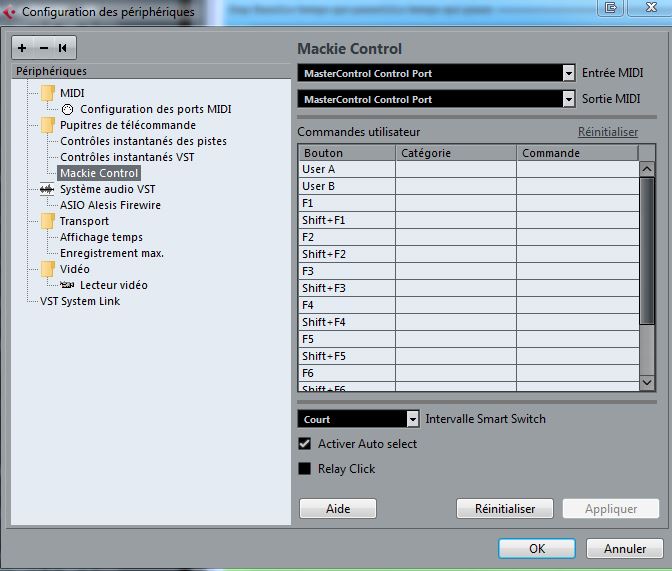Click the minus remove device icon
Viewport: 672px width, 571px height.
coord(44,48)
